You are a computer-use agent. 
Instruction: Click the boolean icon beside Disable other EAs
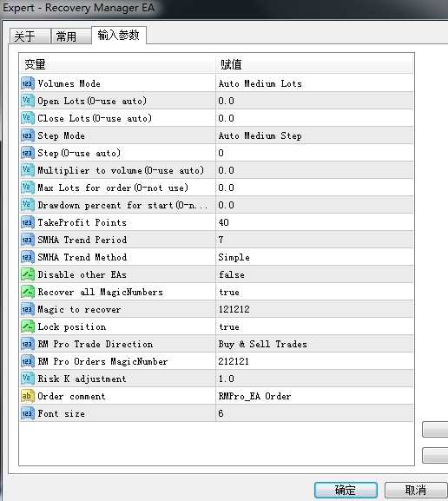tap(28, 274)
